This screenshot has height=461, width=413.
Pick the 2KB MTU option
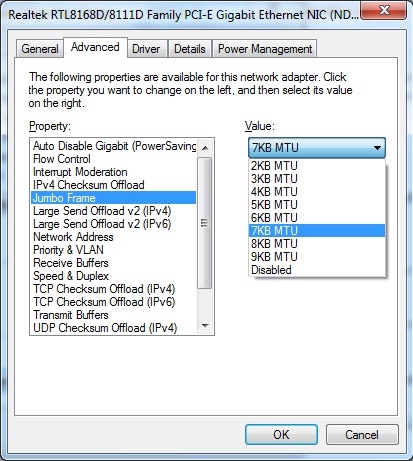[x=317, y=166]
